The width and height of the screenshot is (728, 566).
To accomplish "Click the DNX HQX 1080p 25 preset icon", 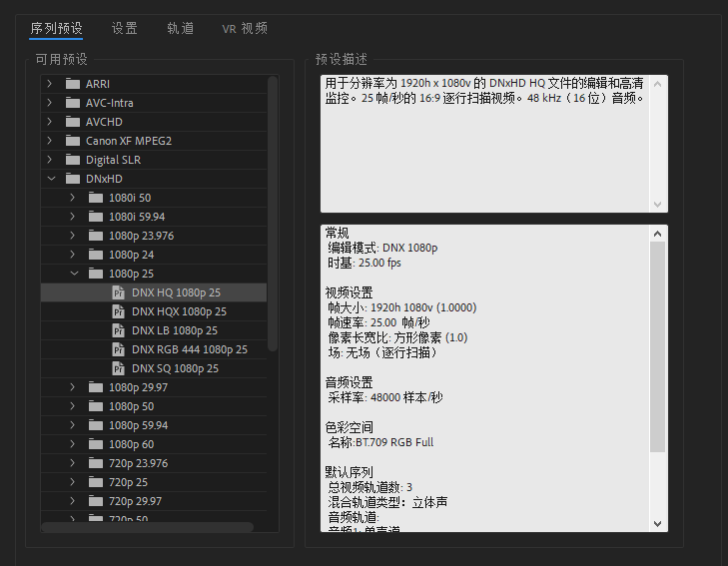I will (118, 311).
